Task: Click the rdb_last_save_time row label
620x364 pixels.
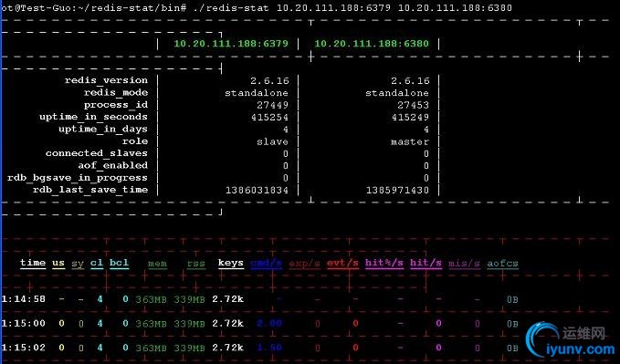Action: pos(90,190)
